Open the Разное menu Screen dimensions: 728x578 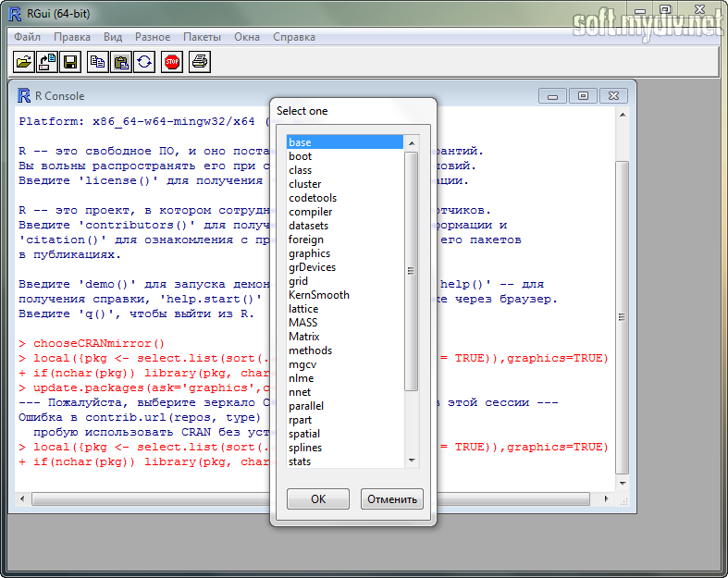tap(153, 37)
